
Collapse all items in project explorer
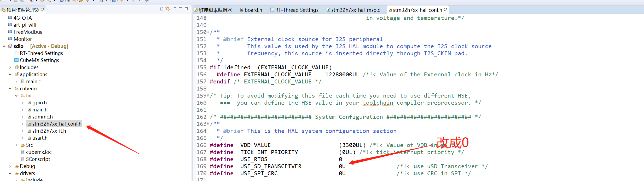click(x=161, y=9)
